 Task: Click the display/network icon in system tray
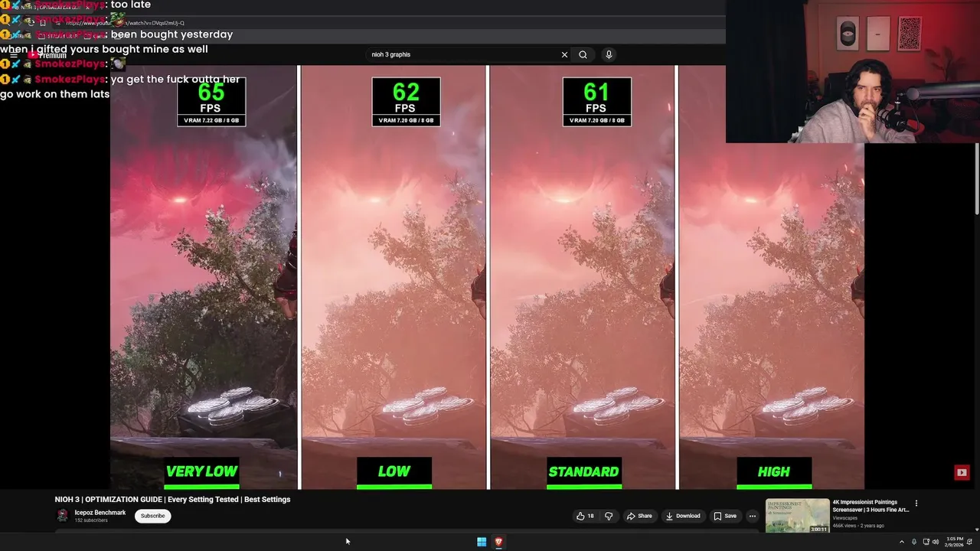(925, 542)
